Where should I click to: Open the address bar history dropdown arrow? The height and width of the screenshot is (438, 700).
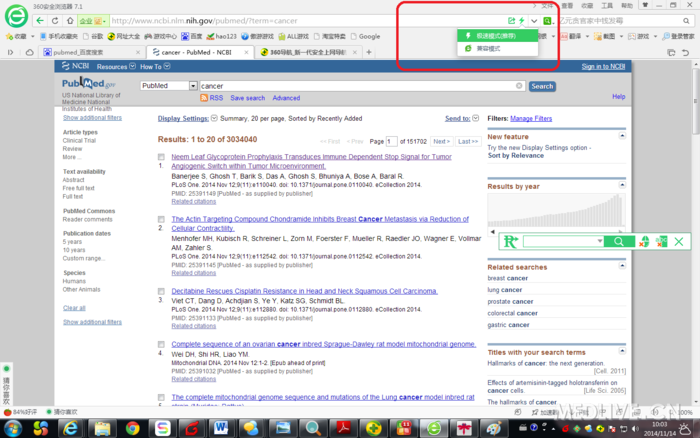[x=534, y=21]
